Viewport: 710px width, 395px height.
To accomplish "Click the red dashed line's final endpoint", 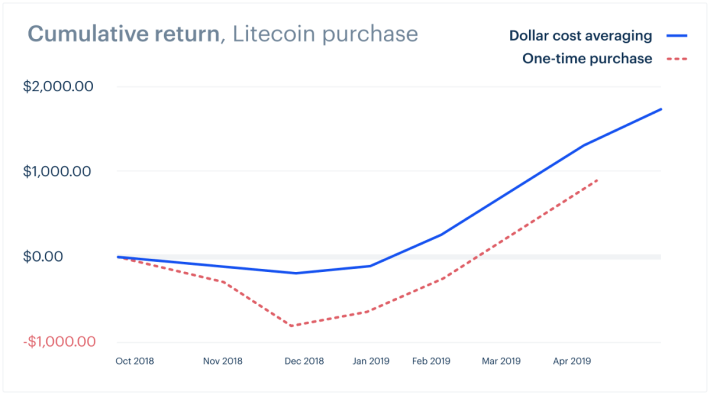I will click(598, 180).
